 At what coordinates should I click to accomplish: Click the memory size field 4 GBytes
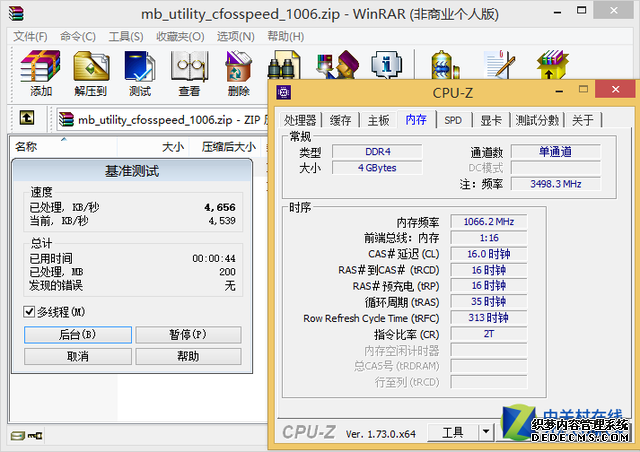coord(378,168)
